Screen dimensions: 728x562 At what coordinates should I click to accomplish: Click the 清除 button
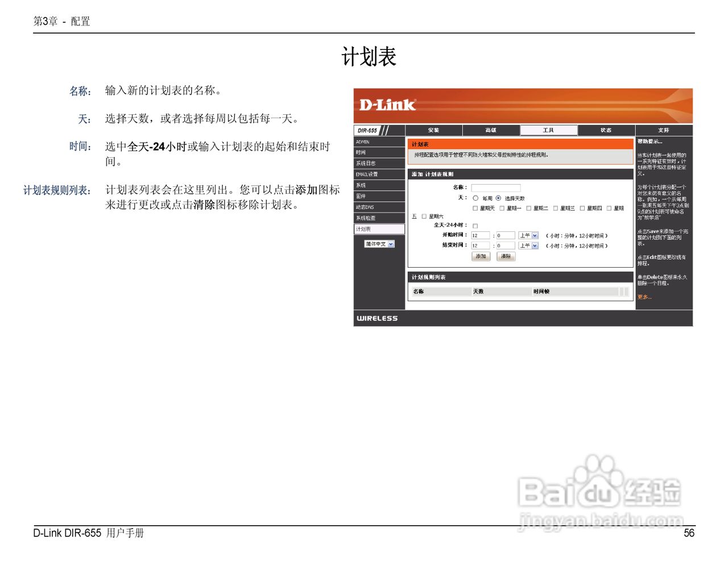[x=506, y=256]
